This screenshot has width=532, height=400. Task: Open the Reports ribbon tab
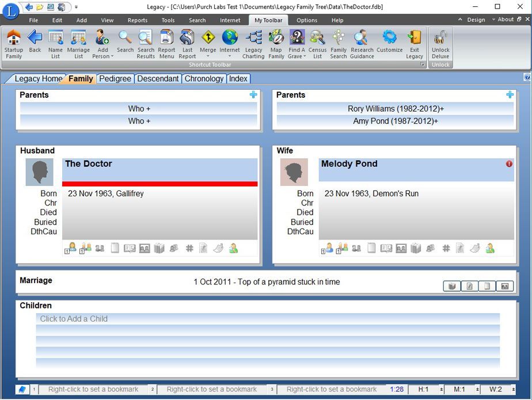[138, 20]
